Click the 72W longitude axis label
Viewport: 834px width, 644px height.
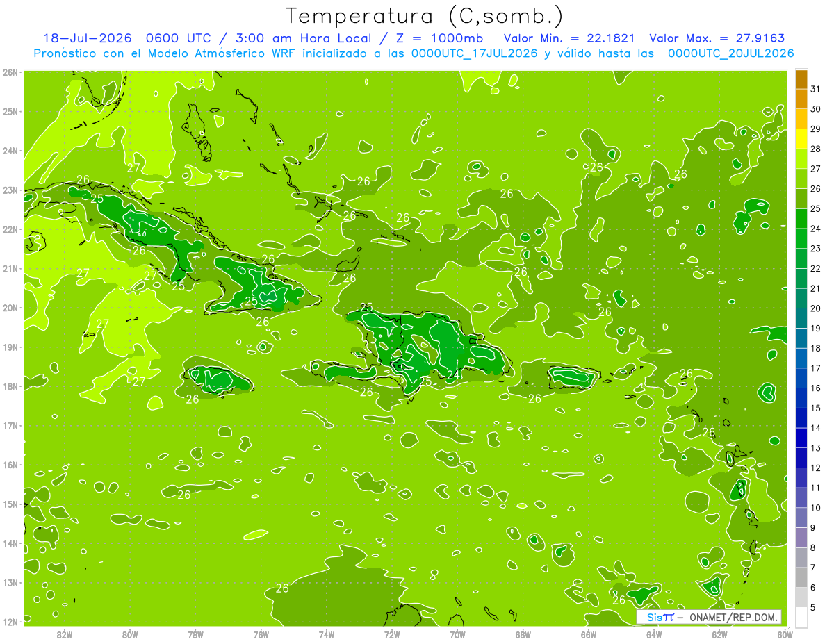click(x=392, y=634)
